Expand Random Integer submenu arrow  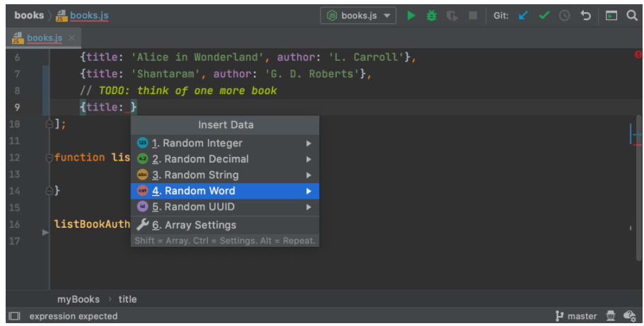(x=309, y=143)
